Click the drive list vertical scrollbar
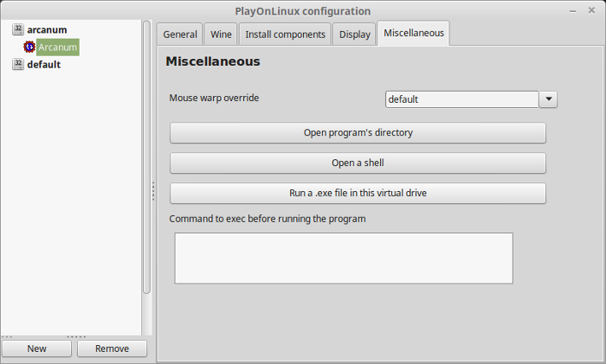 pyautogui.click(x=146, y=157)
